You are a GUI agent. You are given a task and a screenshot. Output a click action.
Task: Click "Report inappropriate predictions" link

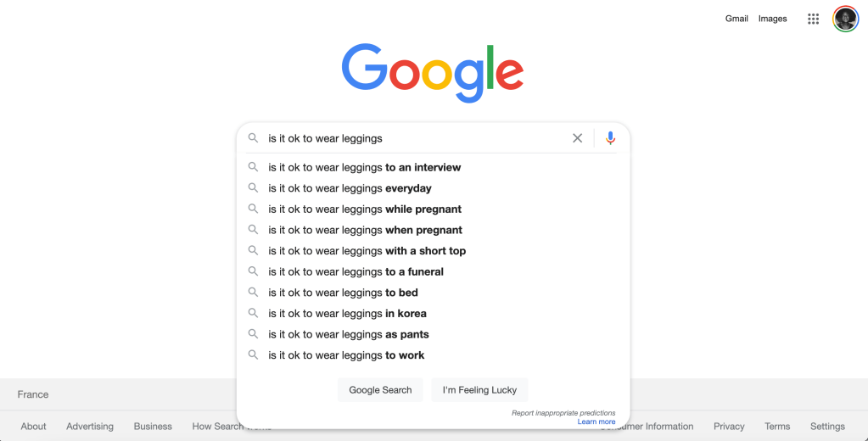click(563, 413)
